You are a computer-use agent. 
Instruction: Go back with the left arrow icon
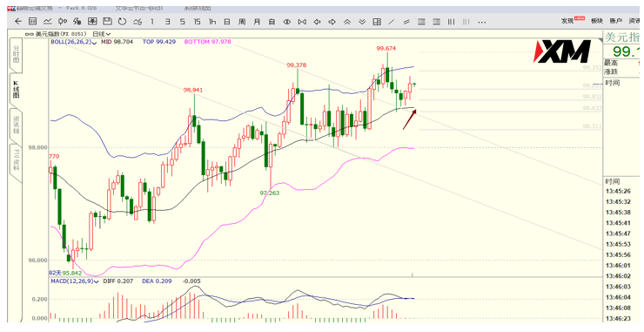(17, 22)
